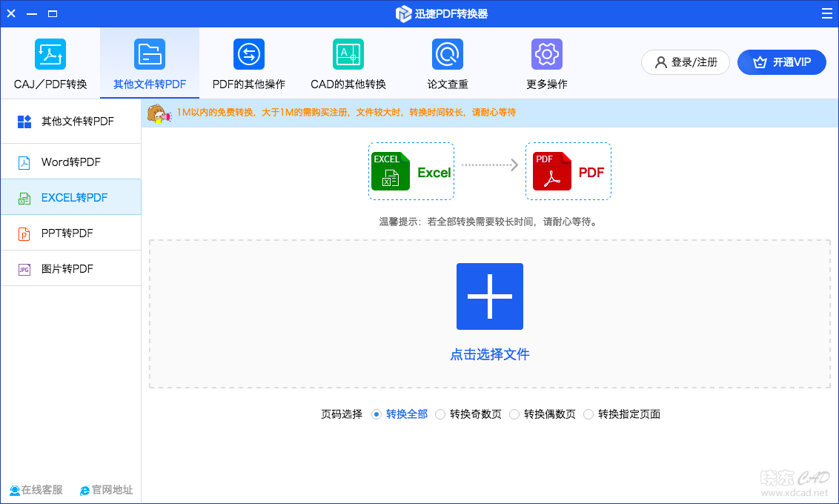Click the green Excel source format icon
Image resolution: width=839 pixels, height=504 pixels.
coord(391,171)
